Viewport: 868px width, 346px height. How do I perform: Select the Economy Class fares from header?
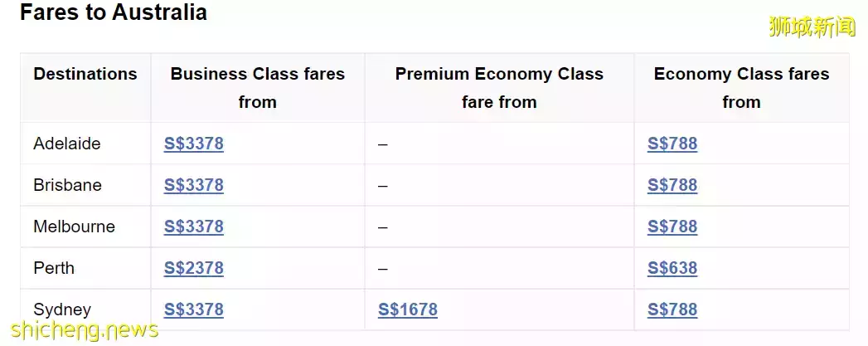pyautogui.click(x=741, y=87)
